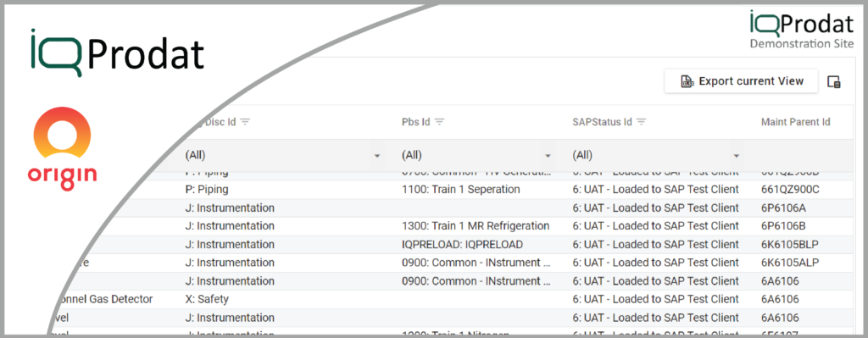Sort by Pbs Id column header
868x338 pixels.
pyautogui.click(x=415, y=122)
